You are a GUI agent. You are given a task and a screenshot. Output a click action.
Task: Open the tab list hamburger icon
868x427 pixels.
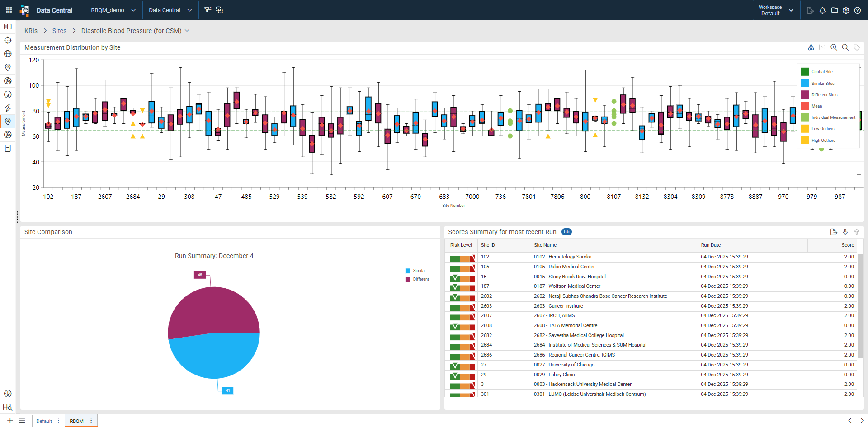[22, 421]
